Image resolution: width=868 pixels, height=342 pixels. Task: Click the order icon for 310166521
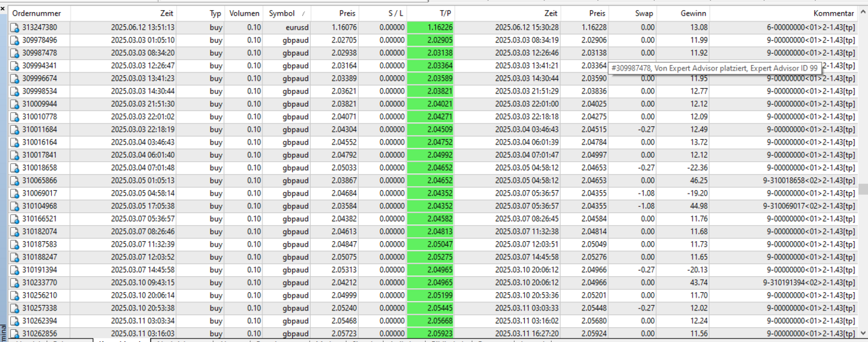pos(15,219)
